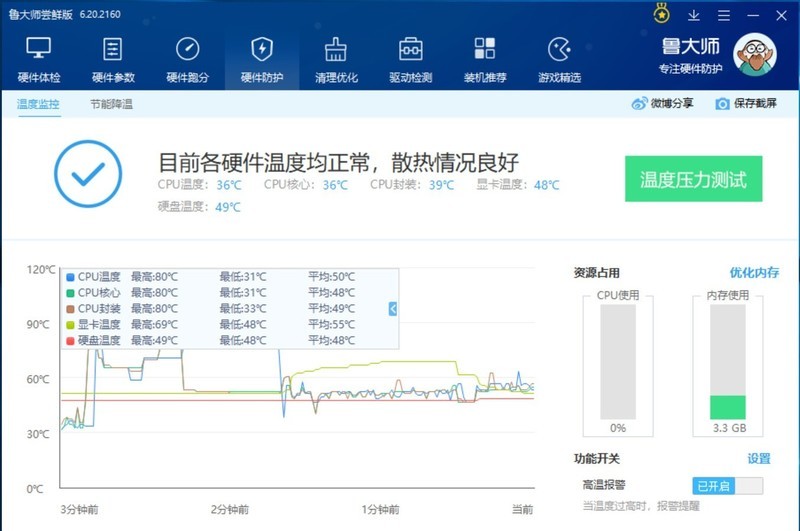The height and width of the screenshot is (531, 800).
Task: Toggle the CPU核心 green legend marker
Action: click(x=70, y=293)
